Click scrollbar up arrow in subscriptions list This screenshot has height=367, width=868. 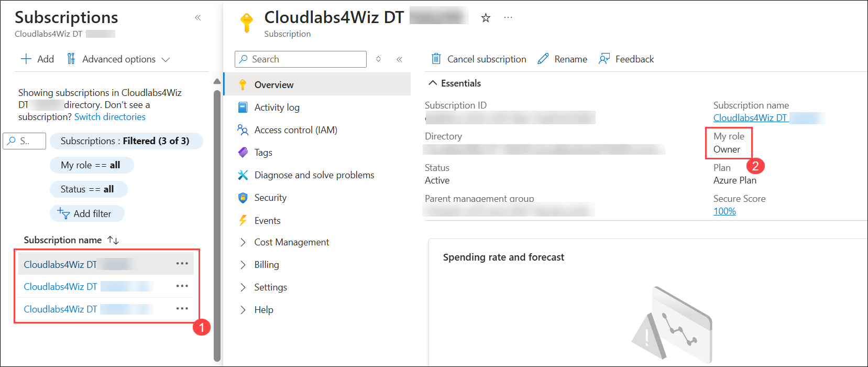[217, 81]
